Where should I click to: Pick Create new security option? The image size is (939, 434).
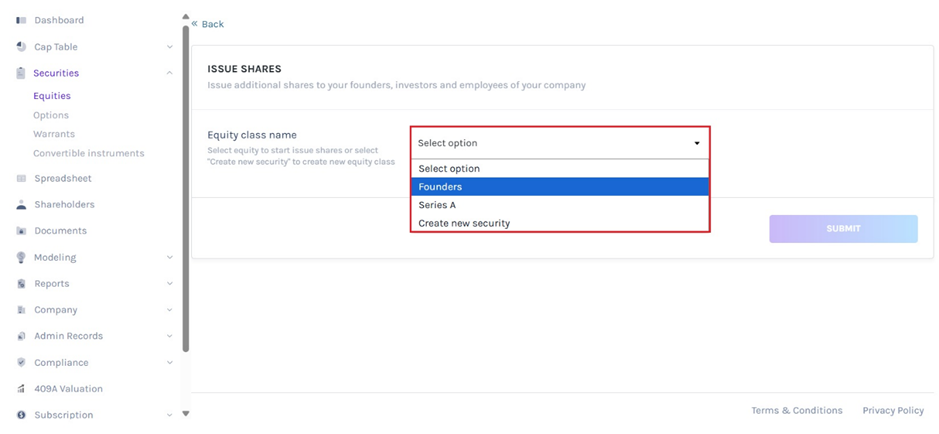click(559, 223)
